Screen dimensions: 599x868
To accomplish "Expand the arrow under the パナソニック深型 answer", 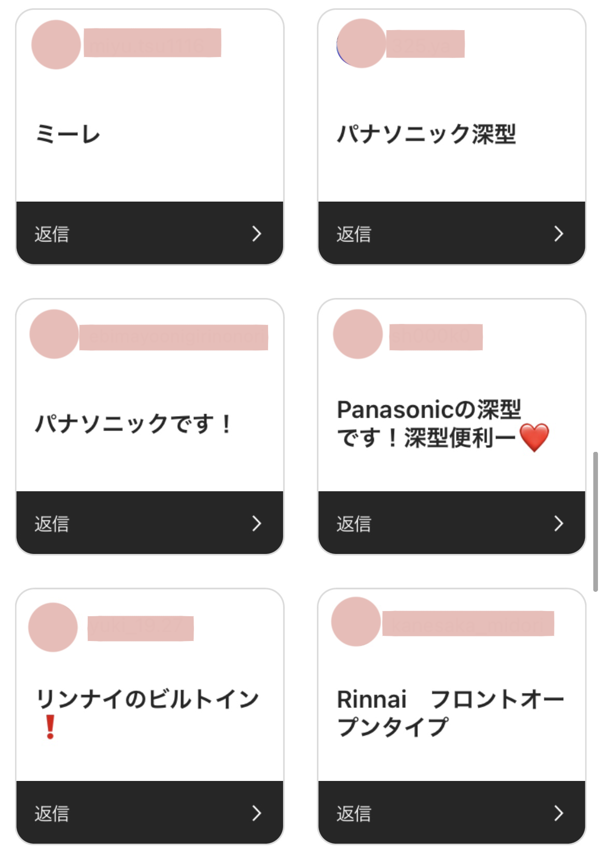I will (558, 234).
